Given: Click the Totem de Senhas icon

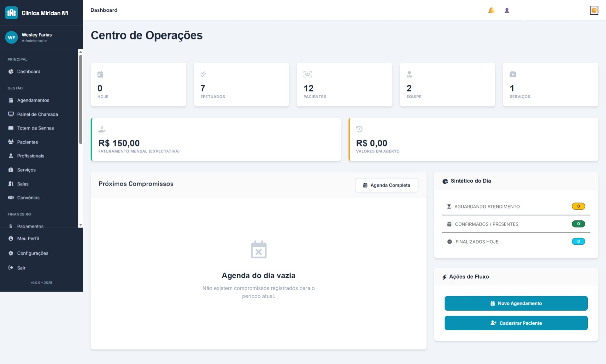Looking at the screenshot, I should (10, 128).
